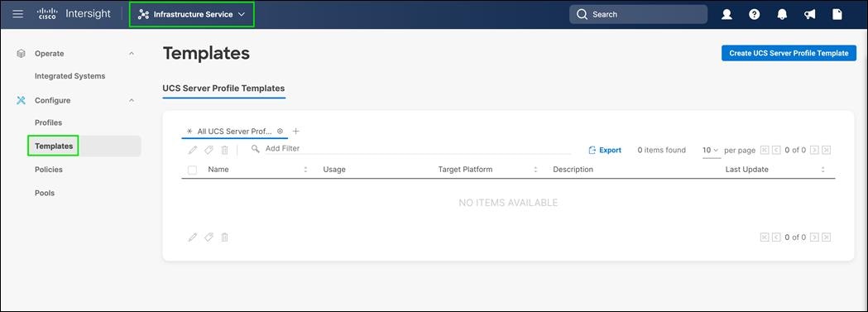Click the top delete trash icon
The height and width of the screenshot is (312, 868).
click(x=224, y=150)
